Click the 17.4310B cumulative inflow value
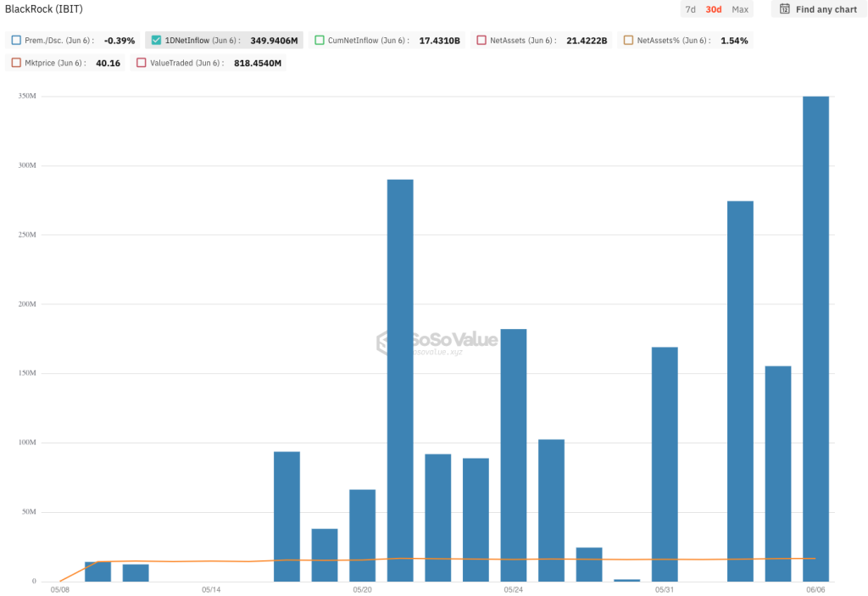The image size is (868, 596). (440, 41)
